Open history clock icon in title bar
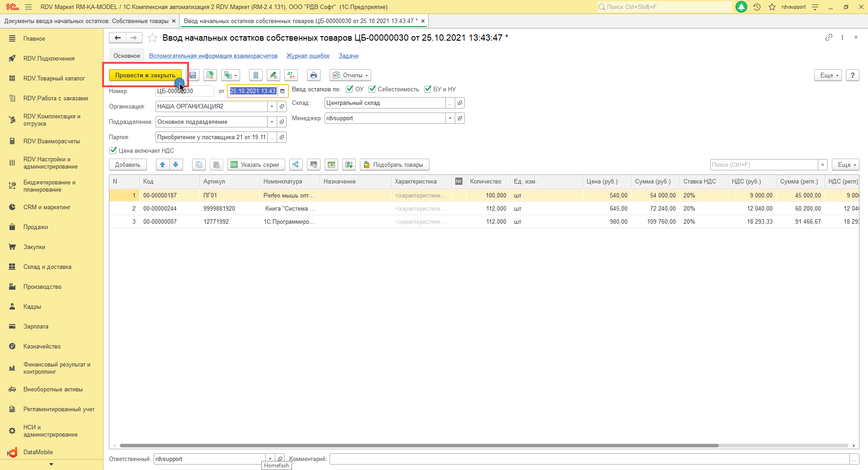Screen dimensions: 868x470 (x=757, y=7)
